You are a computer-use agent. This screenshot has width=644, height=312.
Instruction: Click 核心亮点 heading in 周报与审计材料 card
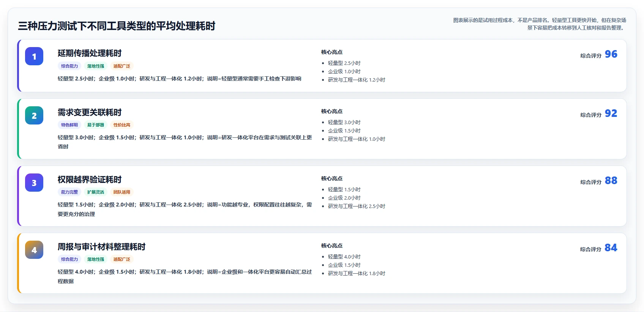pos(332,246)
